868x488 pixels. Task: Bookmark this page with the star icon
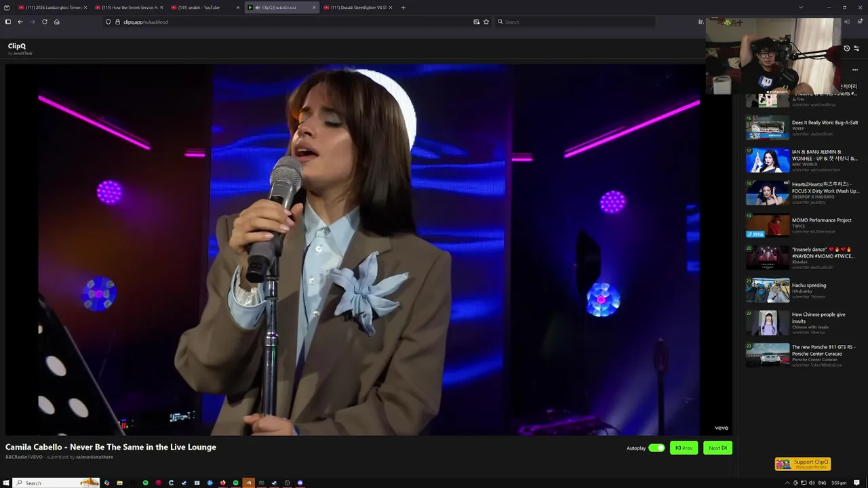[486, 22]
